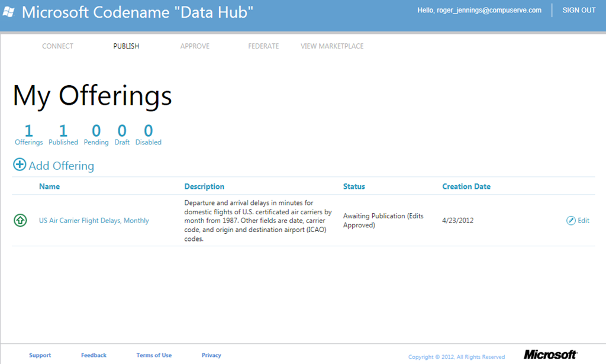
Task: Sort by Status column header
Action: [x=354, y=186]
